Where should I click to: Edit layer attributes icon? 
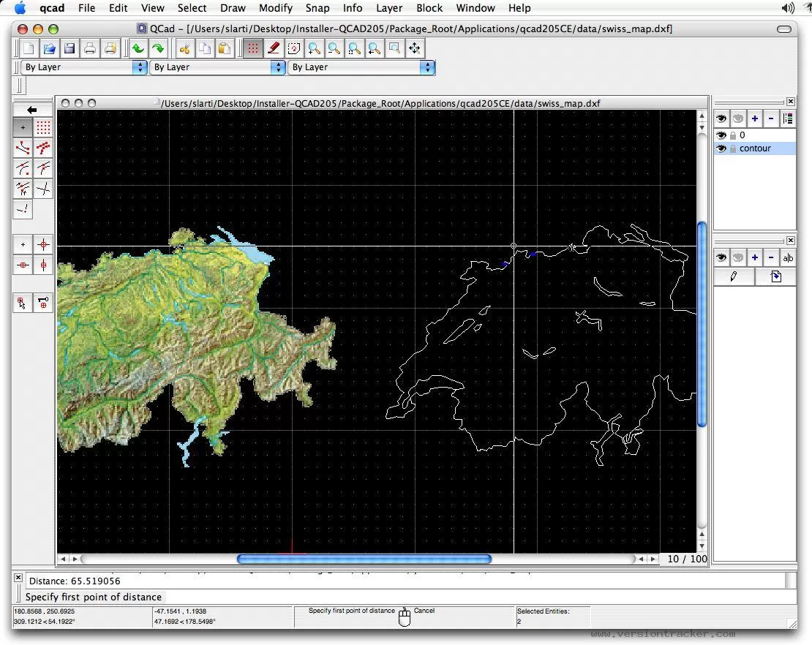tap(788, 118)
